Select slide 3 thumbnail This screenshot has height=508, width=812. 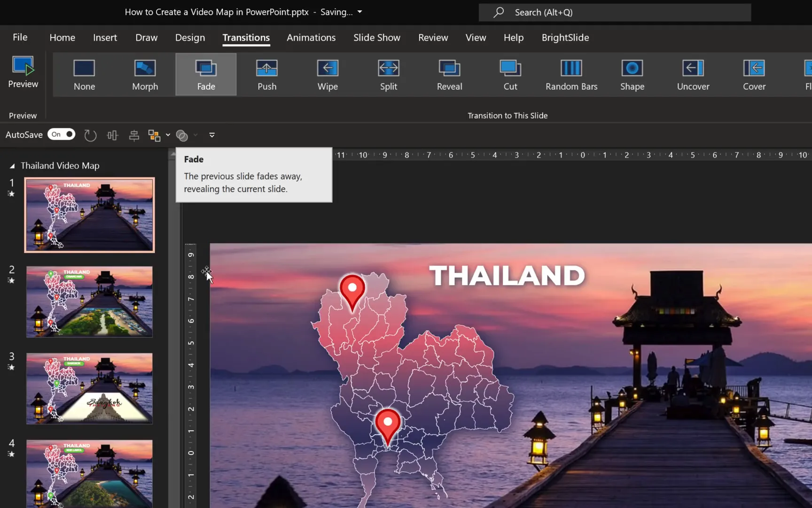(x=89, y=389)
